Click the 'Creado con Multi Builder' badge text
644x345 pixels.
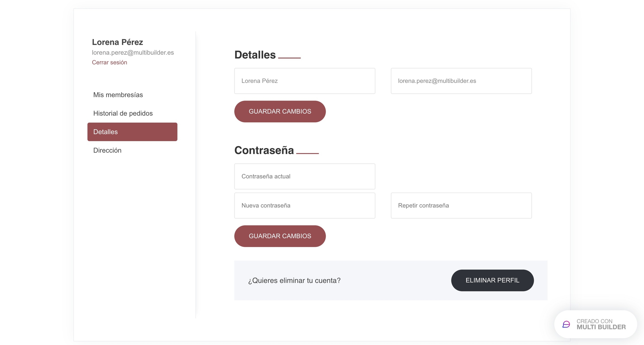coord(601,324)
